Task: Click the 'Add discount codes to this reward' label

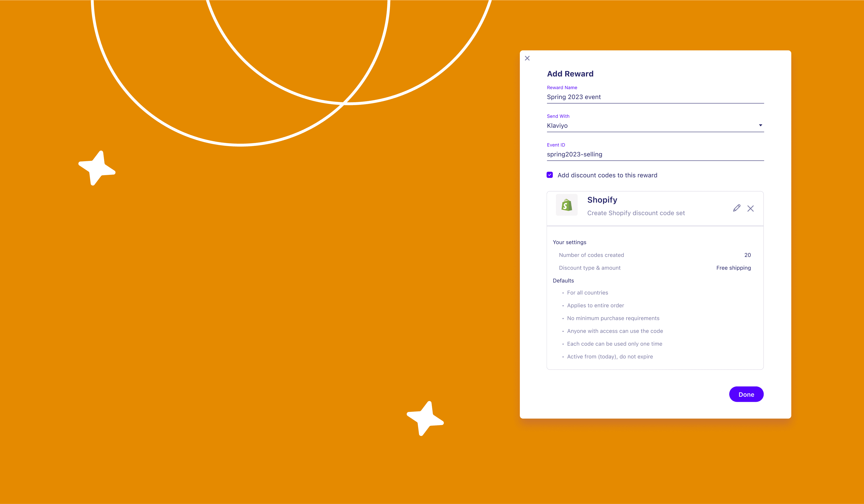Action: (x=607, y=175)
